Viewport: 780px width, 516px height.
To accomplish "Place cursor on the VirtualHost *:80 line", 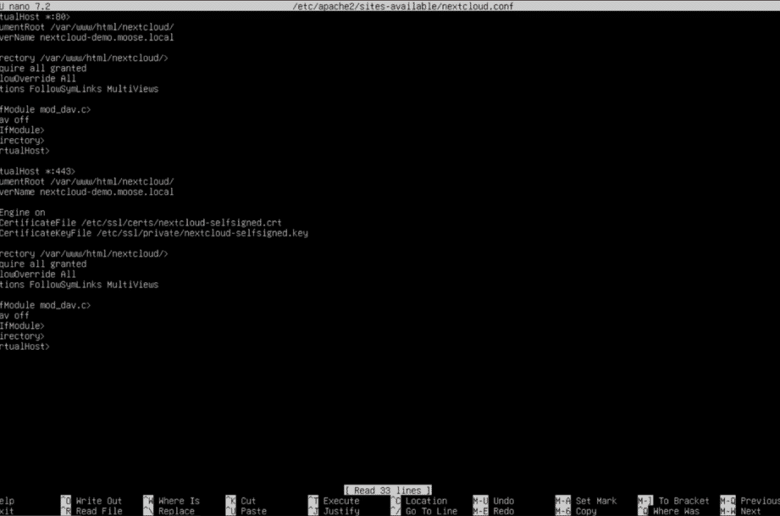I will [x=35, y=16].
